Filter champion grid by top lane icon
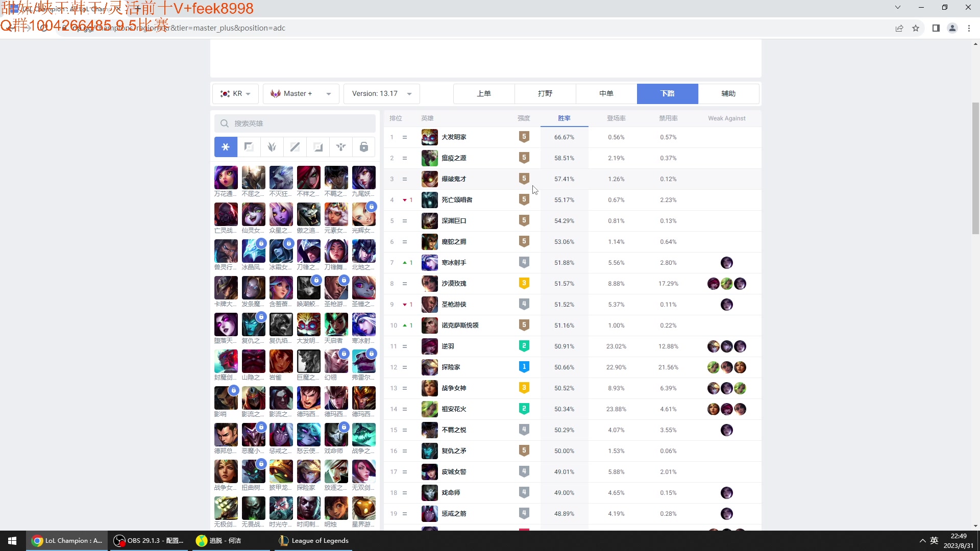The width and height of the screenshot is (980, 551). coord(249,147)
